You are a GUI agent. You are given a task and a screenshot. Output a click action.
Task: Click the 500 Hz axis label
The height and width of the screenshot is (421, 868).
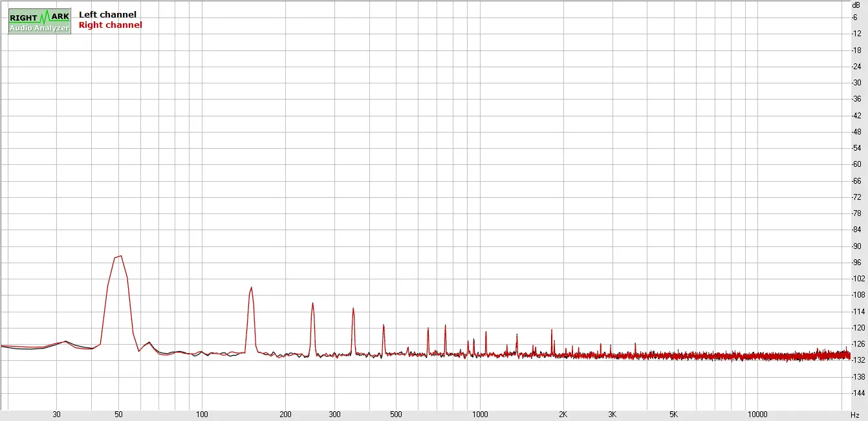(396, 415)
